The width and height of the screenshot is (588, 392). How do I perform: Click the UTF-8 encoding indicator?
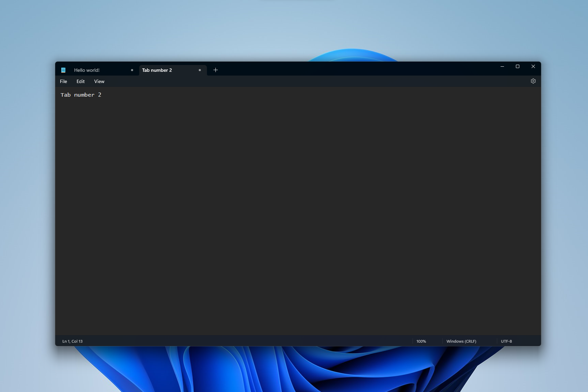tap(506, 341)
